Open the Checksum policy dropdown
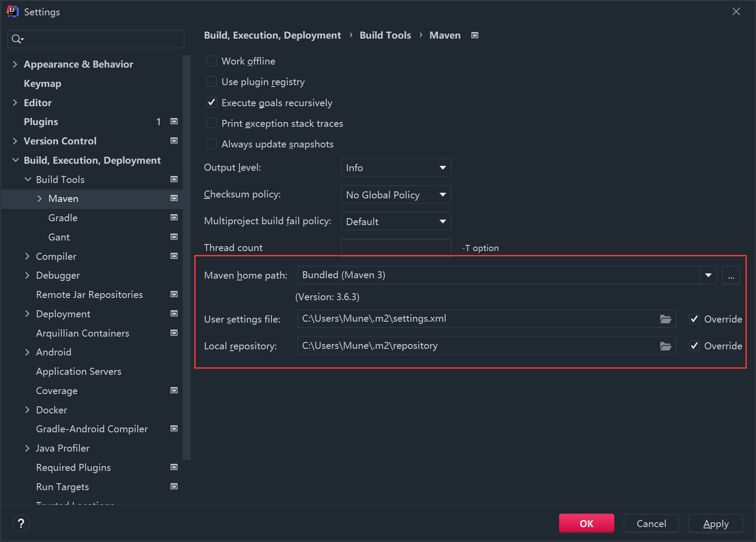The image size is (756, 542). [x=396, y=194]
